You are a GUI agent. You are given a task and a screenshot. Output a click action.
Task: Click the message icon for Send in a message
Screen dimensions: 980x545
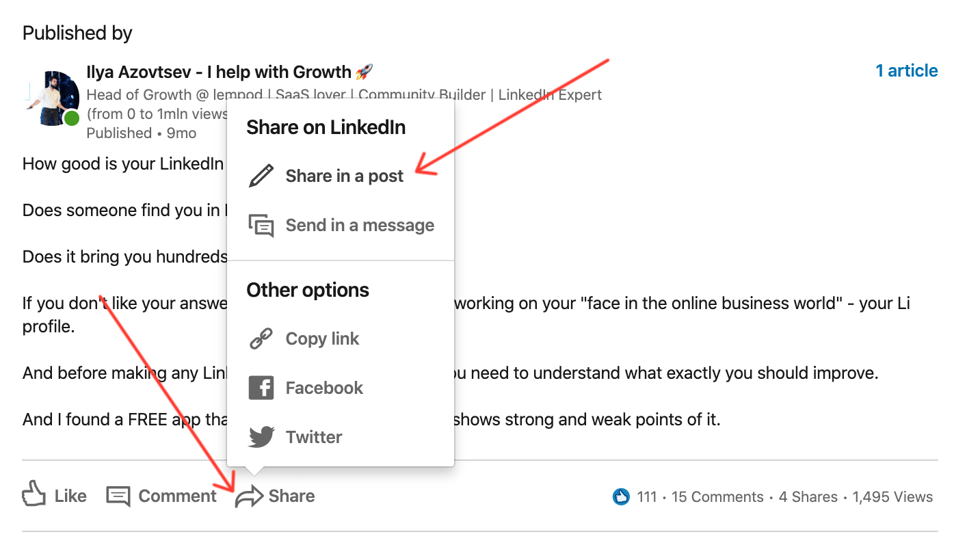tap(262, 224)
